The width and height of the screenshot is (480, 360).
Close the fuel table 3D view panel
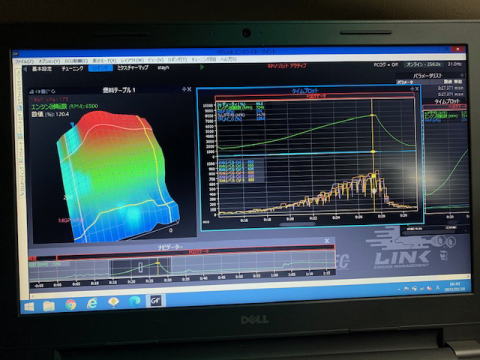[189, 89]
